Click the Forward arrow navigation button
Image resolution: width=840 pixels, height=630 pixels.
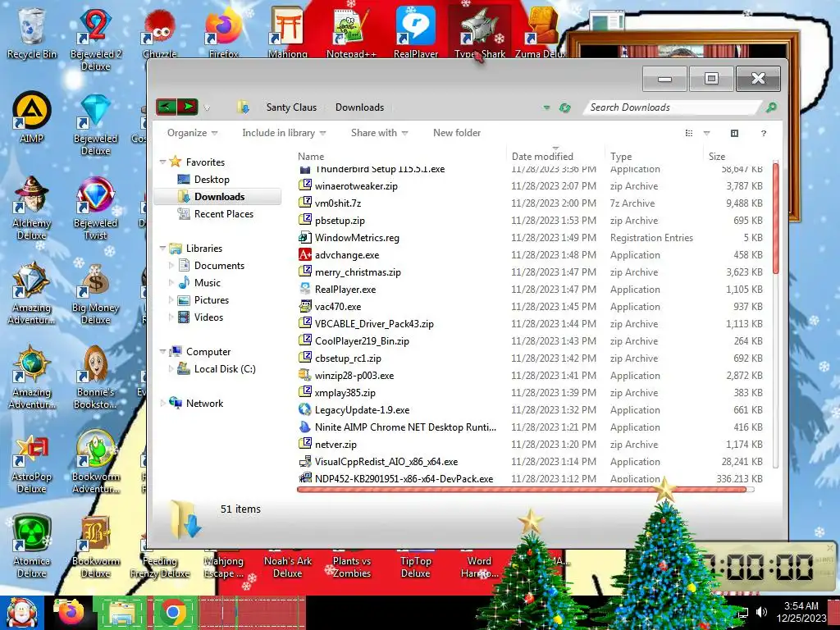click(188, 107)
